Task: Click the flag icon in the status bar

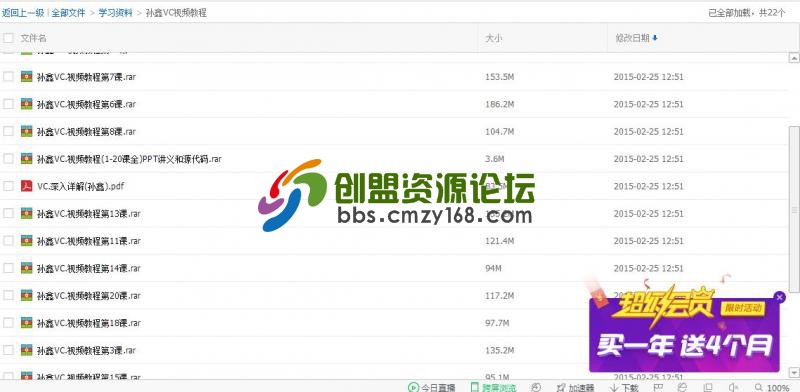Action: point(658,387)
